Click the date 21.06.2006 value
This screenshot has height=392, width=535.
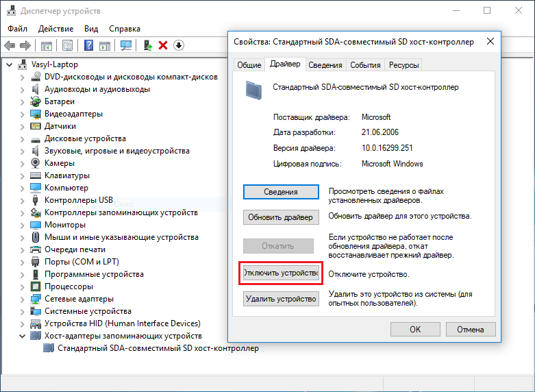(380, 132)
